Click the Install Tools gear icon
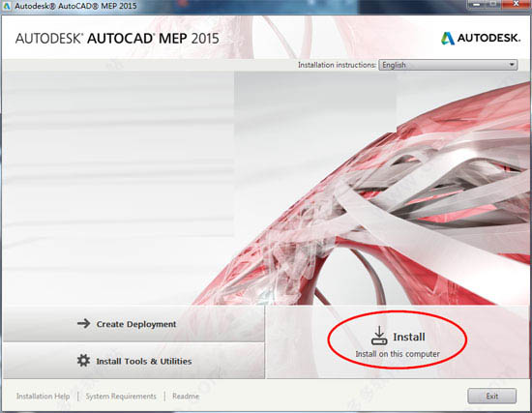Viewport: 532px width, 413px height. [x=83, y=361]
